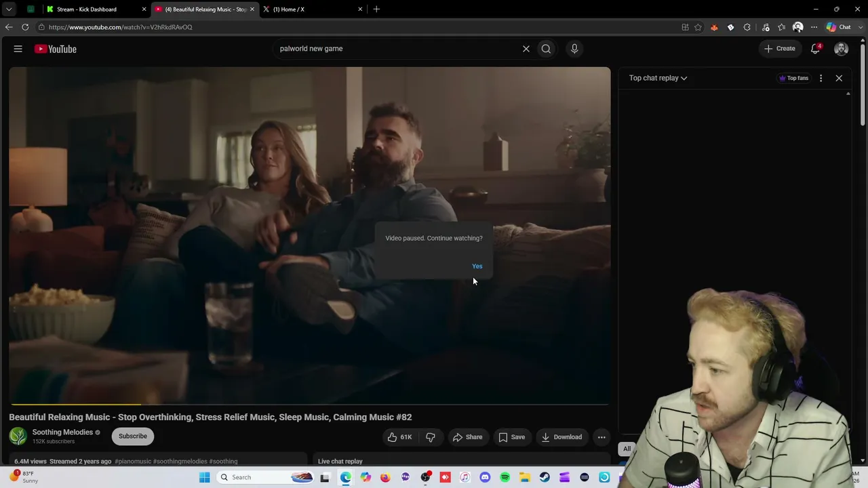Open YouTube notifications bell

tap(816, 49)
